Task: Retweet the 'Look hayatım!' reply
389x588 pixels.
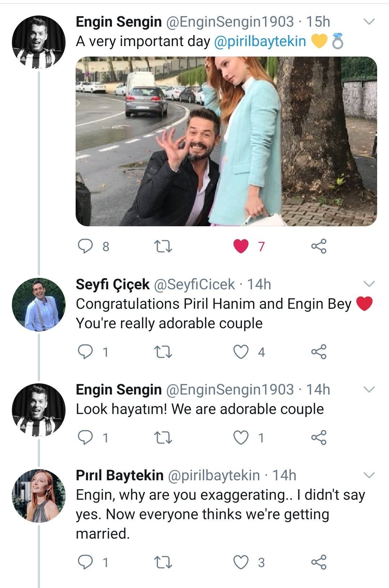Action: (x=163, y=438)
